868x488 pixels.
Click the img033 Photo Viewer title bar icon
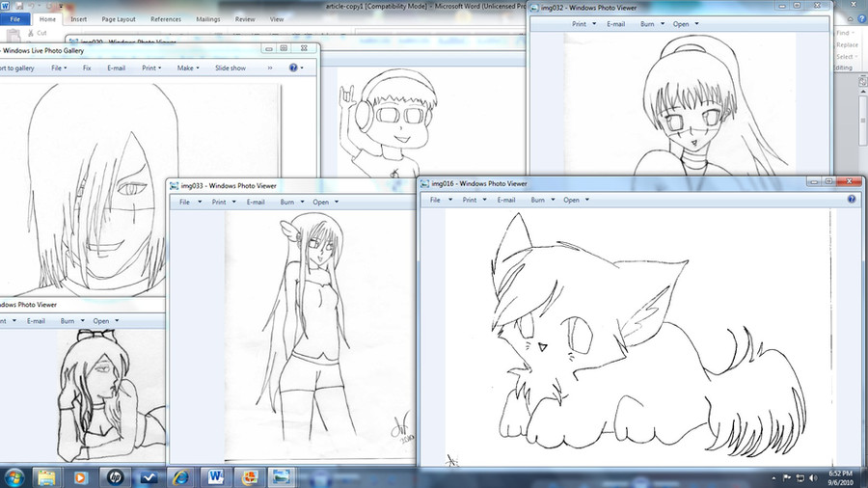click(x=175, y=186)
